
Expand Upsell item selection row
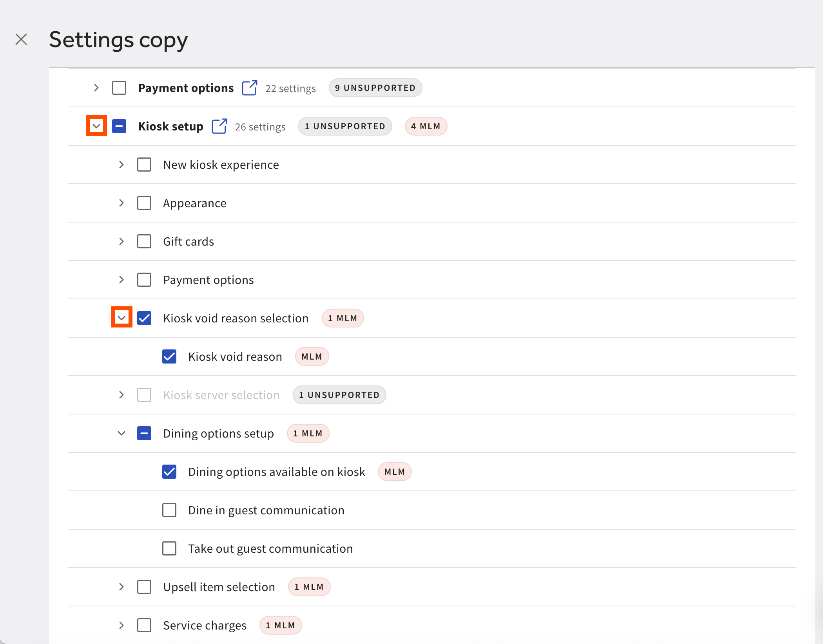pos(121,587)
